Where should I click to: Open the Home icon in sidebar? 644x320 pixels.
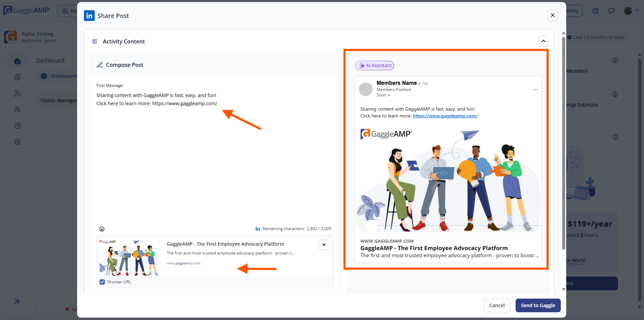17,61
